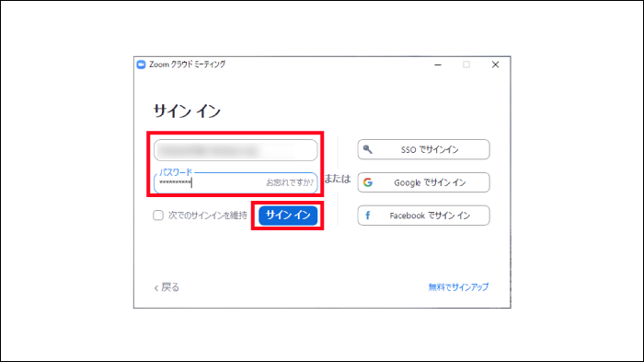Viewport: 644px width, 362px height.
Task: Close the Zoom クラウド ミーティング window
Action: [x=495, y=64]
